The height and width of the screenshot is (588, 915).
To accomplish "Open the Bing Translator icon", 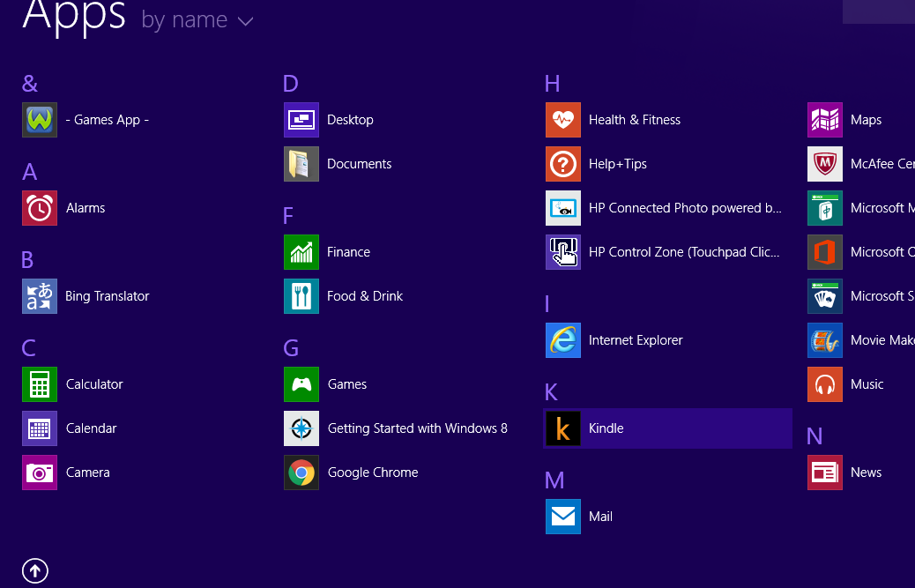I will pos(40,296).
